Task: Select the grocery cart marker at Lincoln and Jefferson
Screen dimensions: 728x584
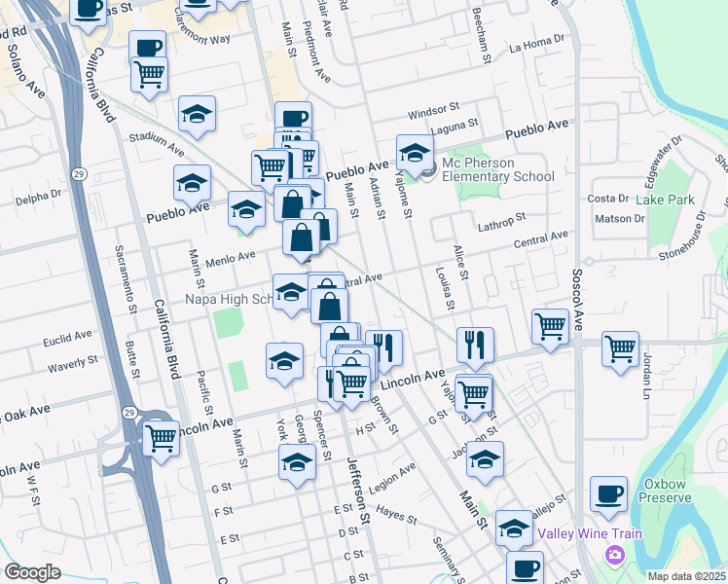Action: (x=352, y=387)
